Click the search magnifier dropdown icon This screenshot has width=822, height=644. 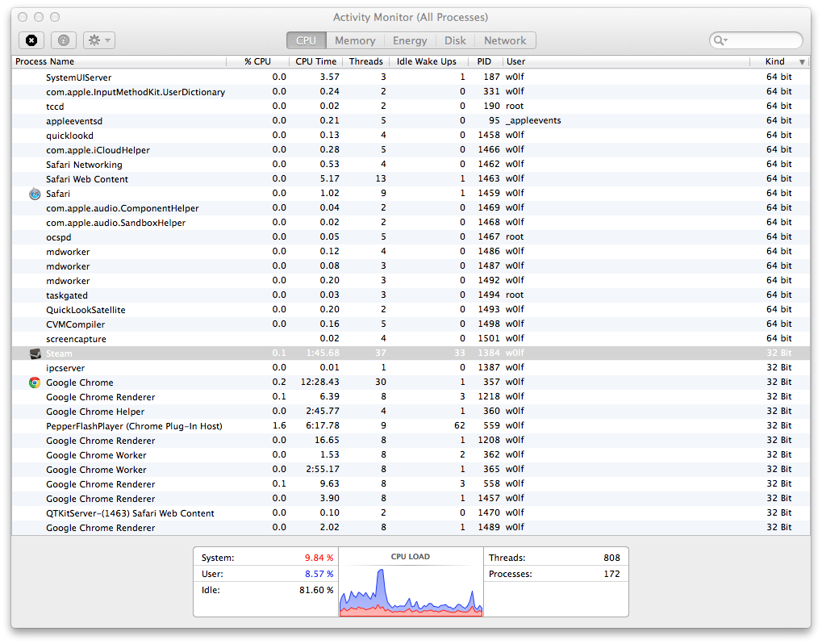(721, 40)
